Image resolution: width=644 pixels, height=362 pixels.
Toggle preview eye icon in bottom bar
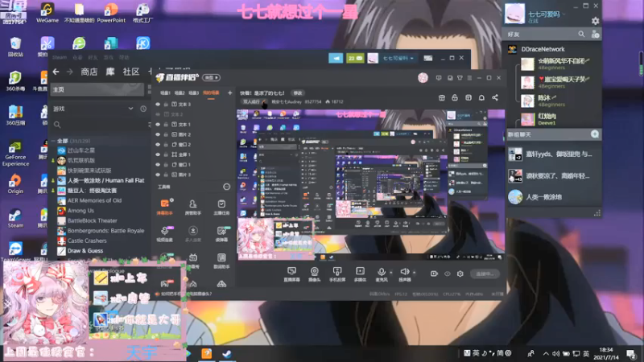coord(448,274)
